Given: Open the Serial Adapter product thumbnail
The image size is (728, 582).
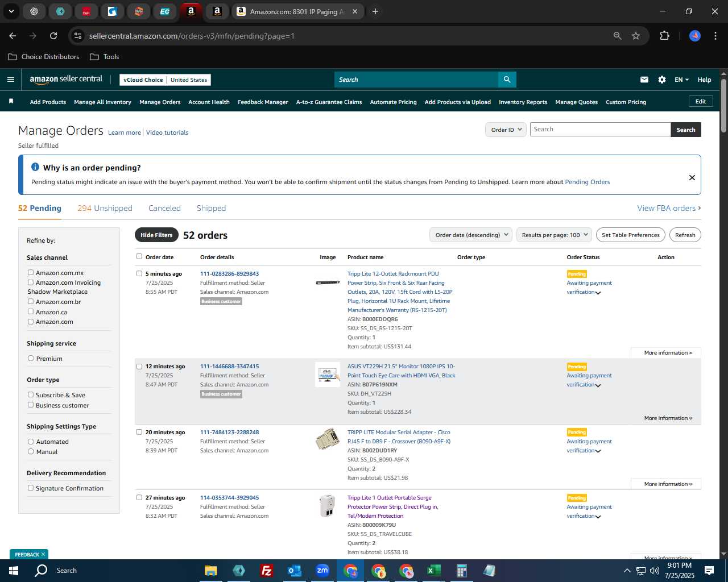Looking at the screenshot, I should pos(328,439).
